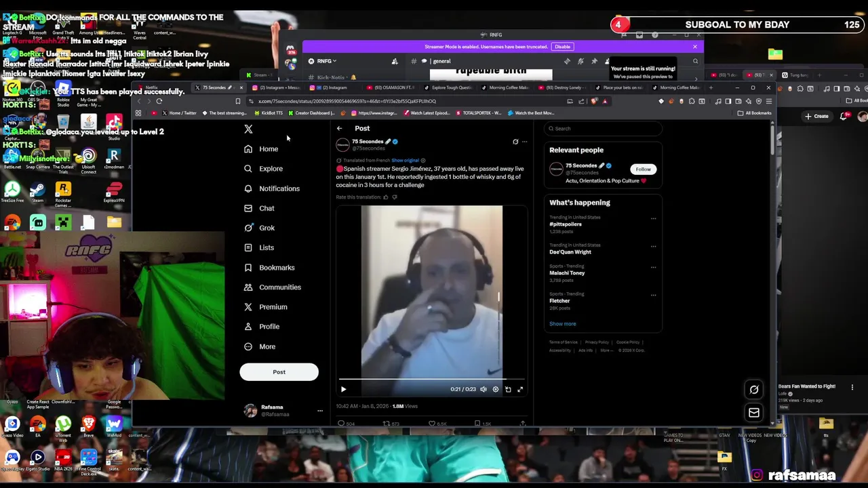Open options for the #pittspoilers trend
Screen dimensions: 868x488
[x=654, y=218]
